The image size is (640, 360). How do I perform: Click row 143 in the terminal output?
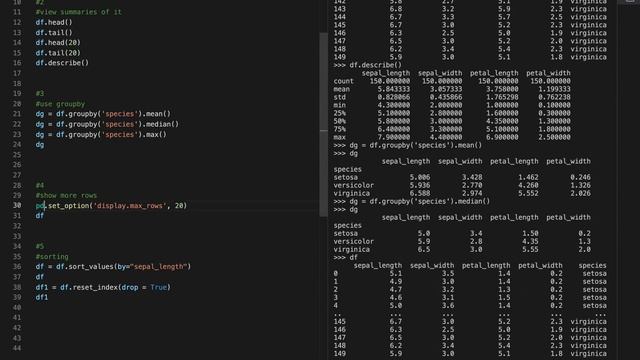[470, 9]
